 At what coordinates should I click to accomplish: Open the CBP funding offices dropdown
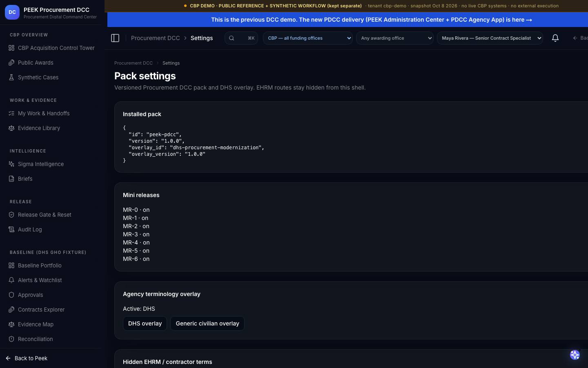point(308,38)
